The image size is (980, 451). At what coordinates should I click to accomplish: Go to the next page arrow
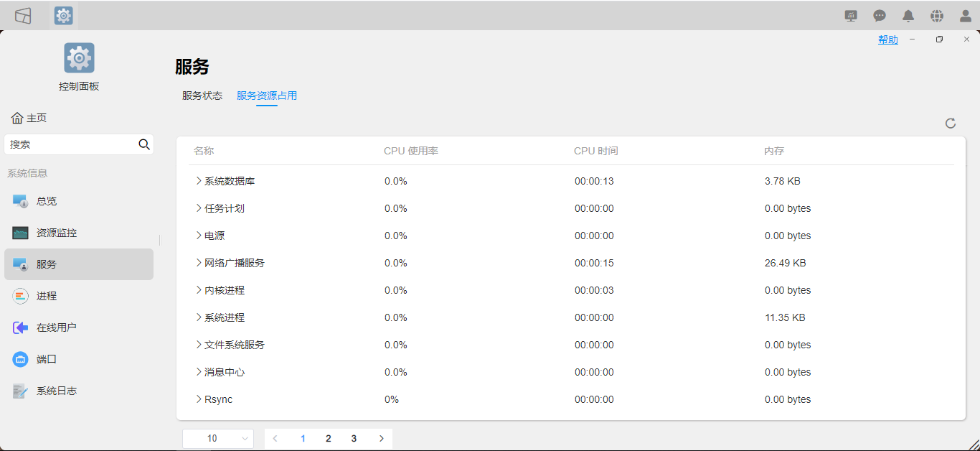[x=381, y=439]
